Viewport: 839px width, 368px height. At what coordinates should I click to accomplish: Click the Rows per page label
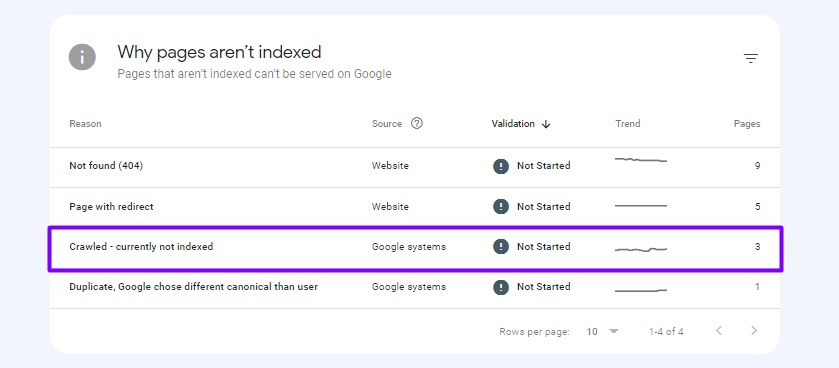[534, 332]
